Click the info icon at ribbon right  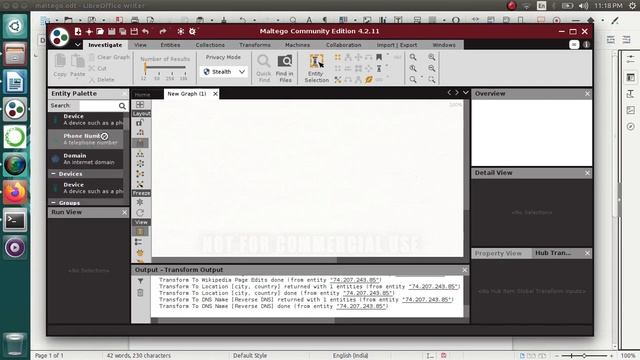click(587, 44)
